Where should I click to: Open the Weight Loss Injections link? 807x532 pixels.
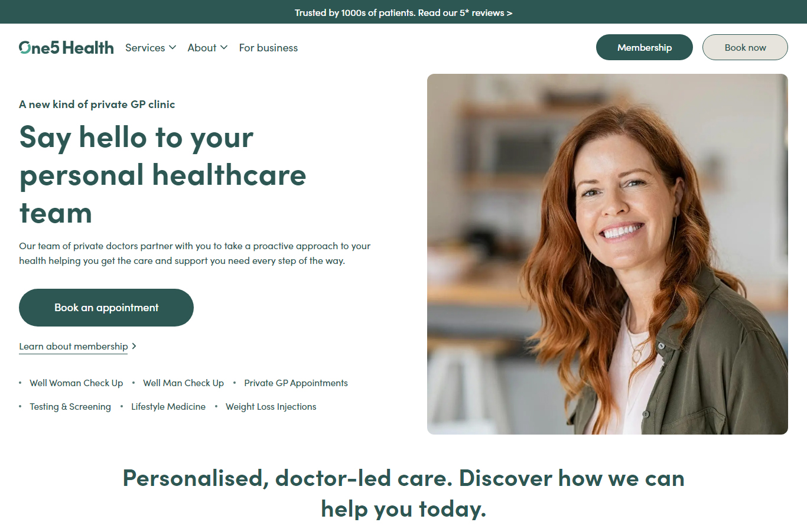click(x=271, y=407)
